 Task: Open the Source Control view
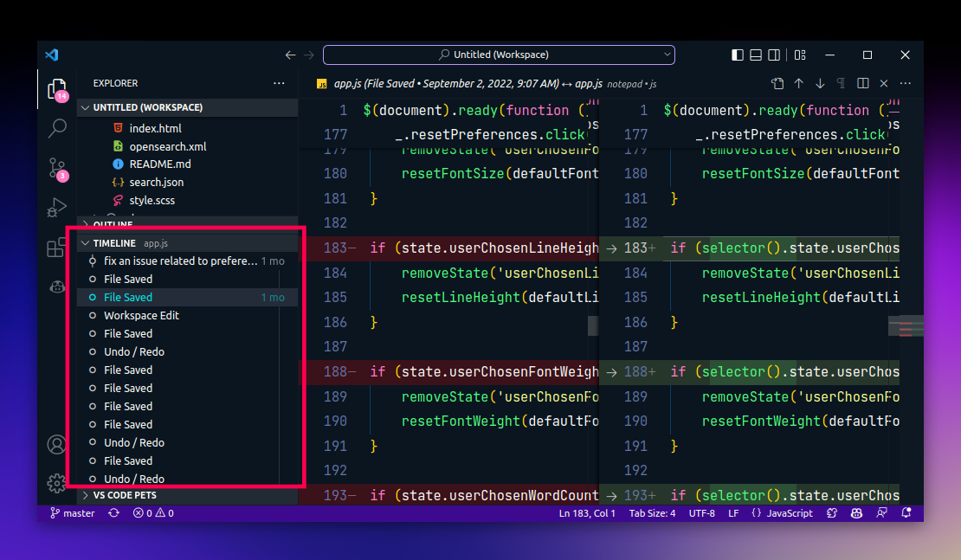click(56, 169)
